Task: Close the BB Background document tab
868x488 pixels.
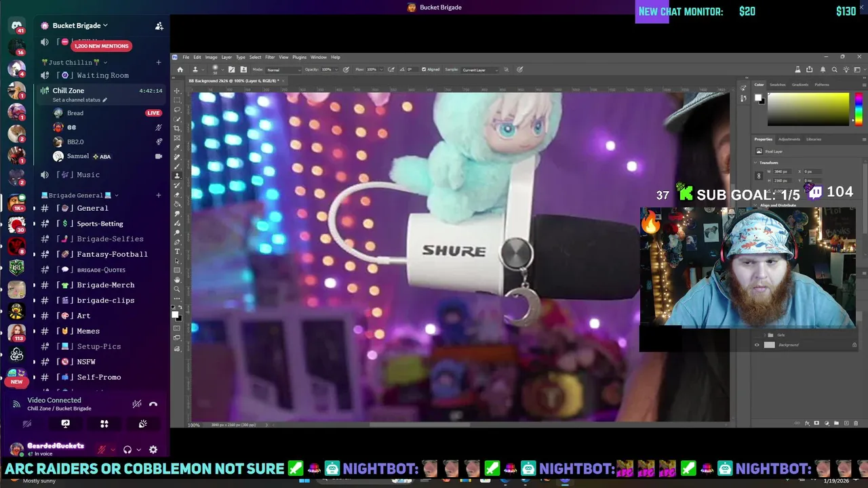Action: coord(283,81)
